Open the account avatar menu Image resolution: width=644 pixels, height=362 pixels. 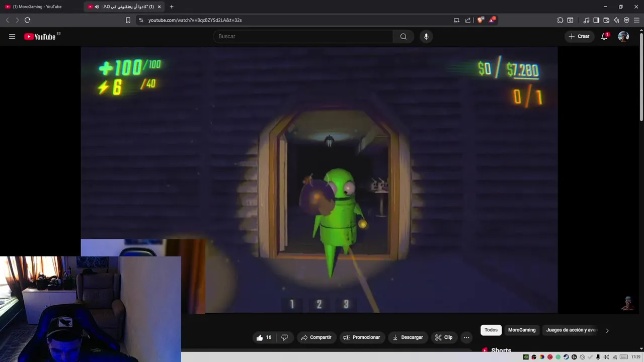click(x=623, y=36)
